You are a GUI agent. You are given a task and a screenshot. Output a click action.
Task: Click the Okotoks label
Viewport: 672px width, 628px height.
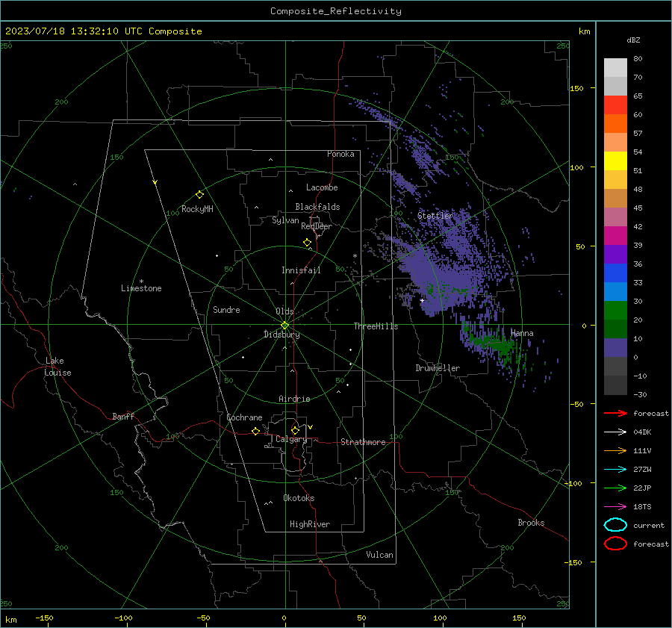click(299, 498)
